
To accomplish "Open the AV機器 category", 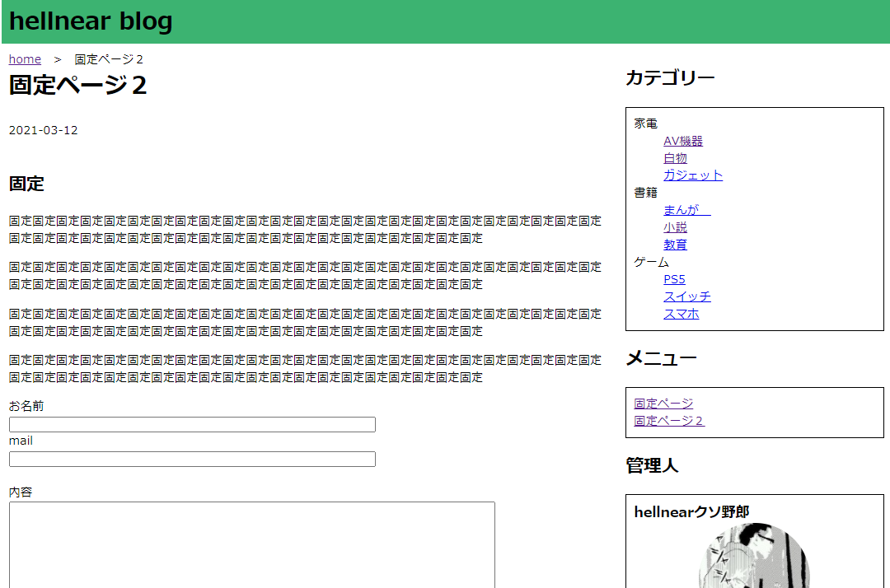I will [x=683, y=141].
